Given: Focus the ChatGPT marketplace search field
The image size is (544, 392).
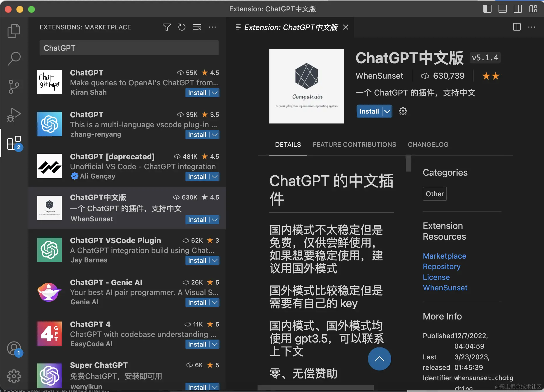Looking at the screenshot, I should pos(129,48).
